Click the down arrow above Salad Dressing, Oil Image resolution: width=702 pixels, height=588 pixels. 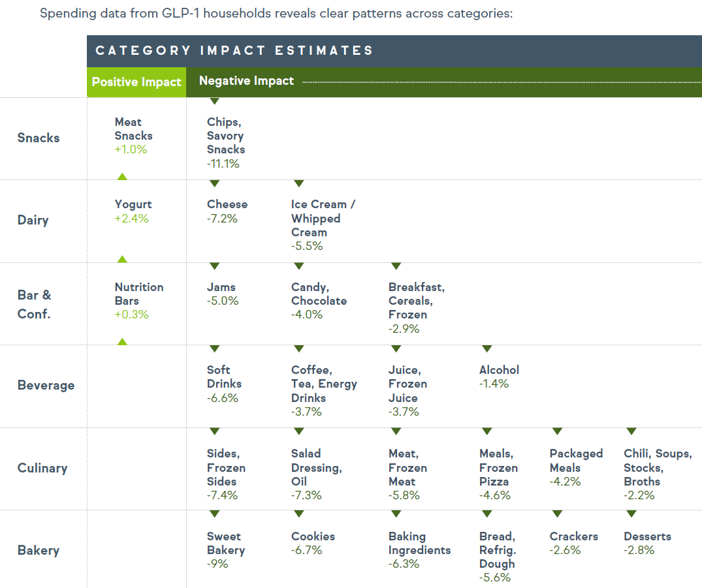pos(298,432)
